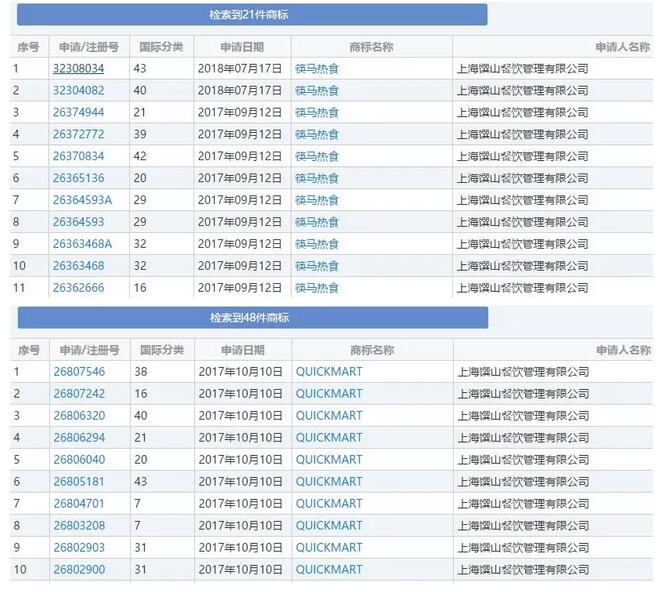Viewport: 669px width, 592px height.
Task: Open registration number 26372772
Action: point(78,134)
